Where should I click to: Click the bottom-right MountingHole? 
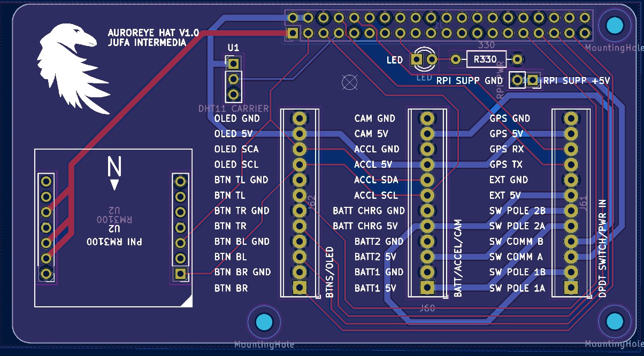coord(615,322)
